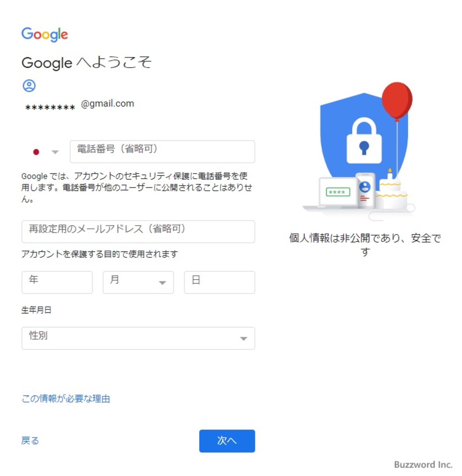Open the 月 month dropdown

(138, 282)
